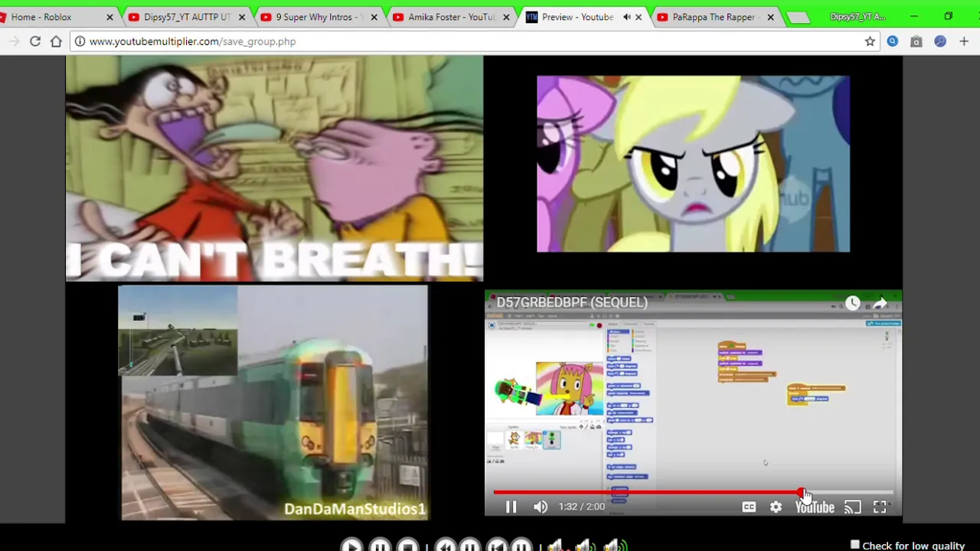Toggle closed captions CC in YouTube player
This screenshot has width=980, height=551.
click(749, 507)
